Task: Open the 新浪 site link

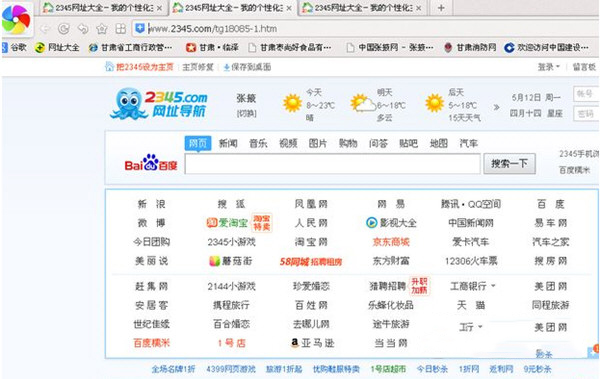Action: tap(151, 204)
